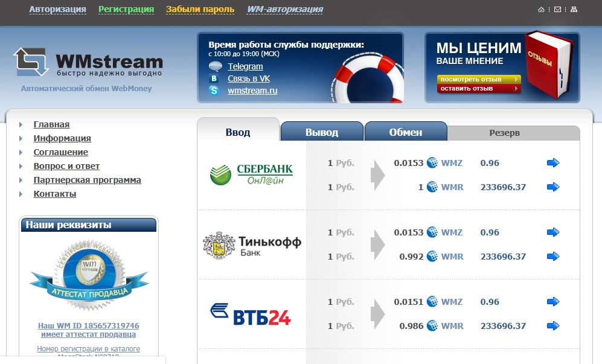Click 0.986 rate in VTB24 WMR row
This screenshot has width=602, height=364.
coord(411,326)
